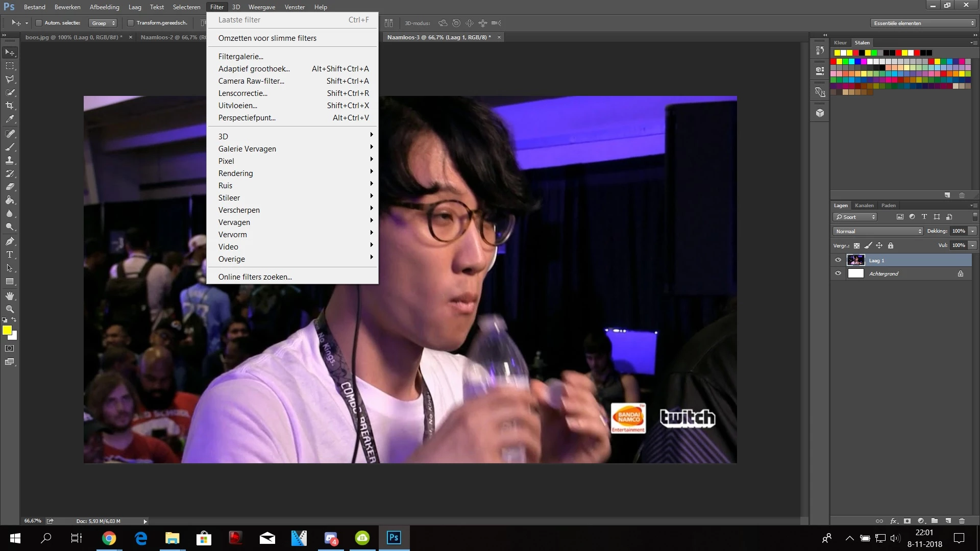The height and width of the screenshot is (551, 980).
Task: Switch to the Kanalen tab
Action: [864, 206]
